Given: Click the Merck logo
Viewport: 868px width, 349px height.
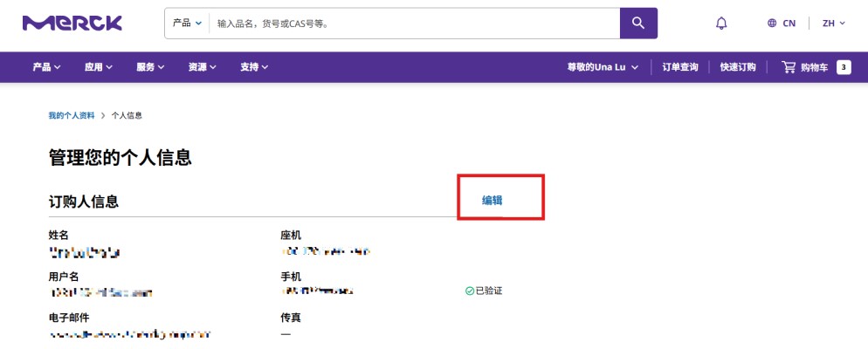Looking at the screenshot, I should point(72,23).
